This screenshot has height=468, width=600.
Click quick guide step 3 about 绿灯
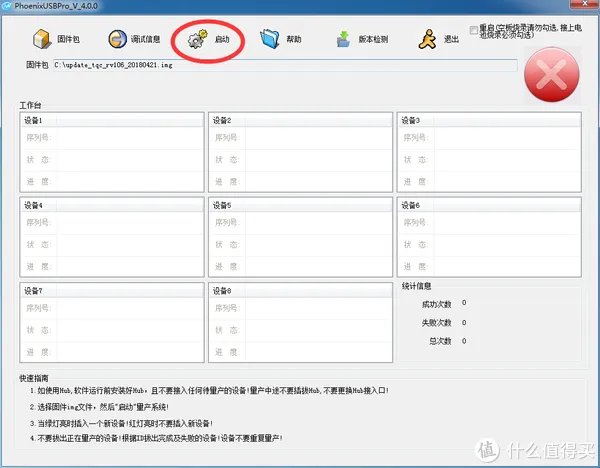click(121, 423)
